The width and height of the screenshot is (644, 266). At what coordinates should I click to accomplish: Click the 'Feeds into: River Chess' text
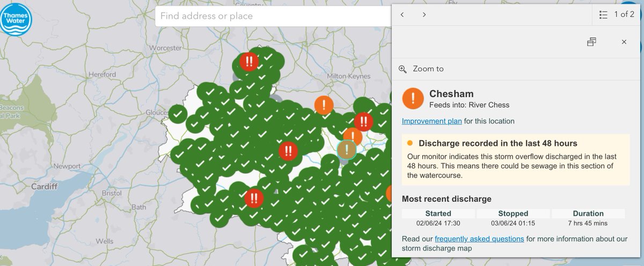[x=470, y=105]
